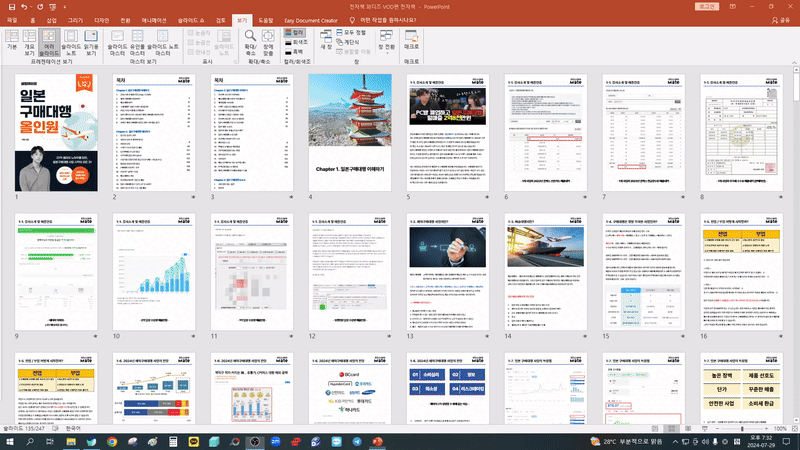Open the 디자인 ribbon tab

(x=101, y=19)
